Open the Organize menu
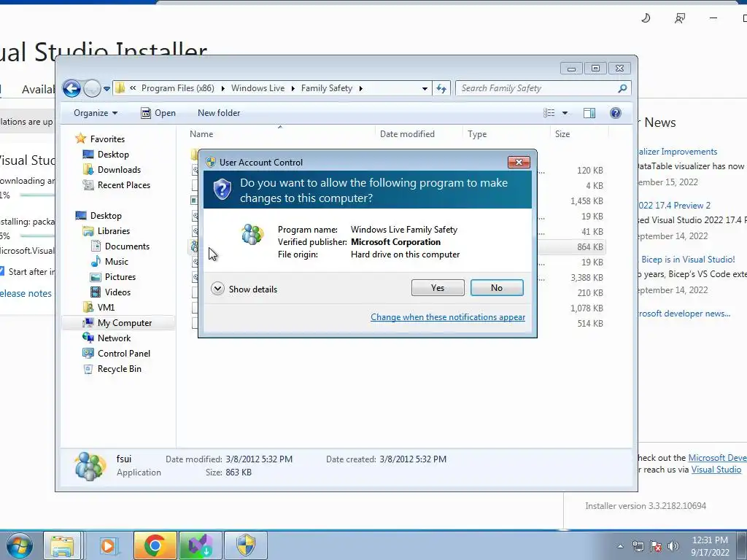Screen dimensions: 747x560 (x=96, y=113)
